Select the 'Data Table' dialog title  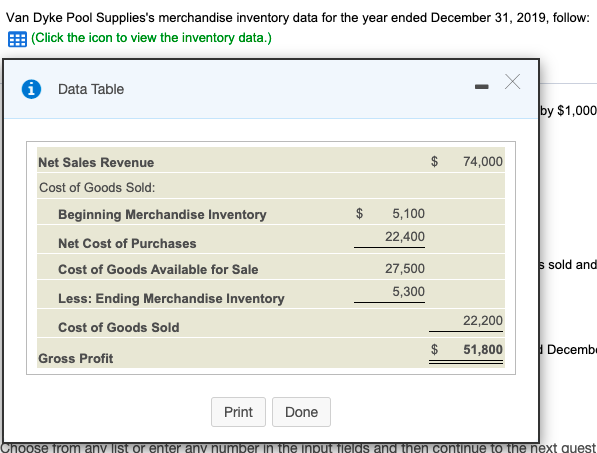click(91, 89)
